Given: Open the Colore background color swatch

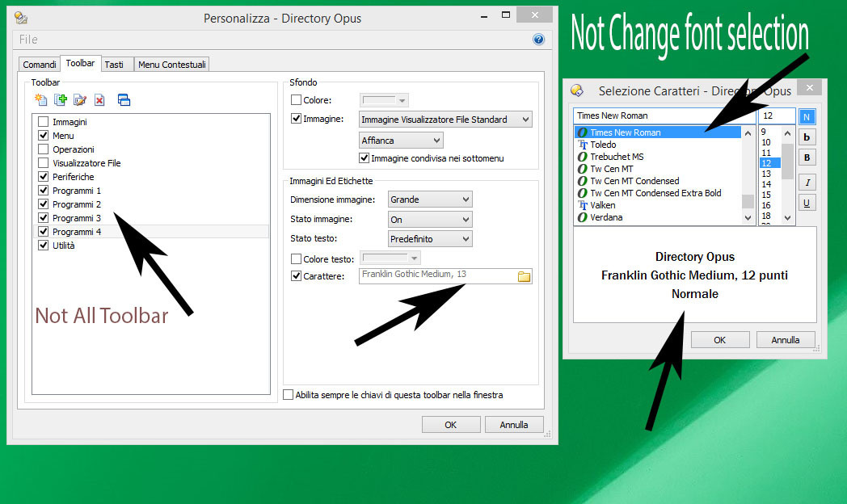Looking at the screenshot, I should pyautogui.click(x=384, y=100).
